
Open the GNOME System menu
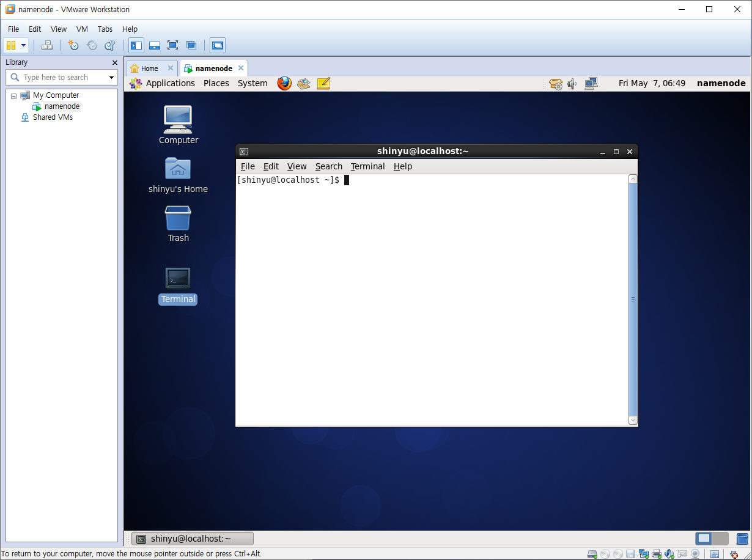[x=253, y=83]
